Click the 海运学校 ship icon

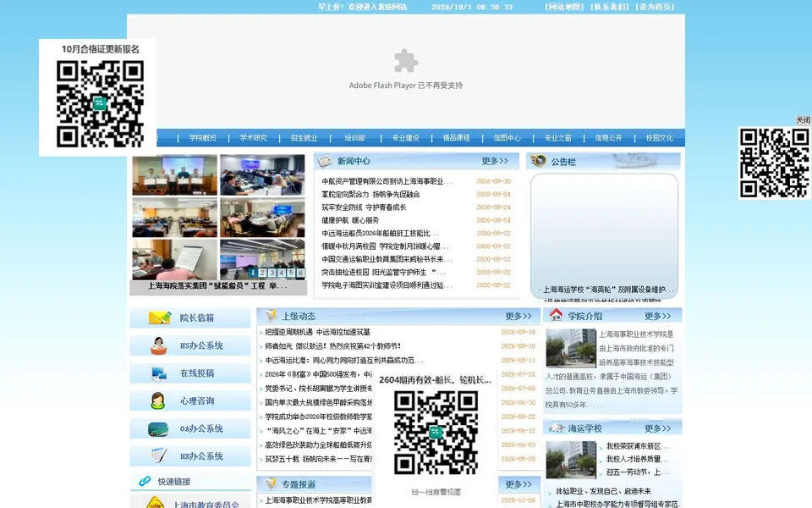pyautogui.click(x=557, y=428)
